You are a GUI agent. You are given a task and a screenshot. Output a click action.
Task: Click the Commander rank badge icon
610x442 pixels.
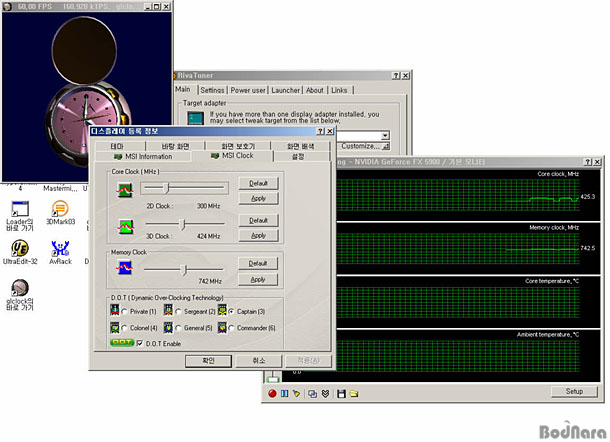[222, 327]
